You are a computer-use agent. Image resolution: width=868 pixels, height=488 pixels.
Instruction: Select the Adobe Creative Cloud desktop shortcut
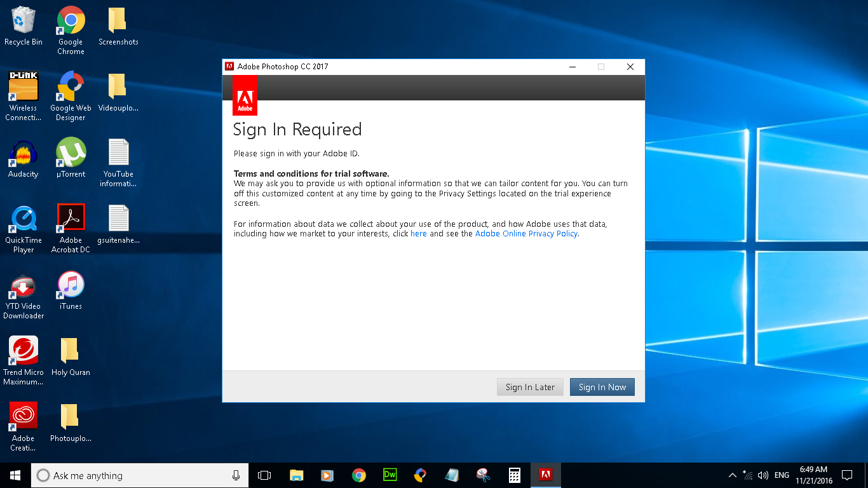click(x=24, y=427)
